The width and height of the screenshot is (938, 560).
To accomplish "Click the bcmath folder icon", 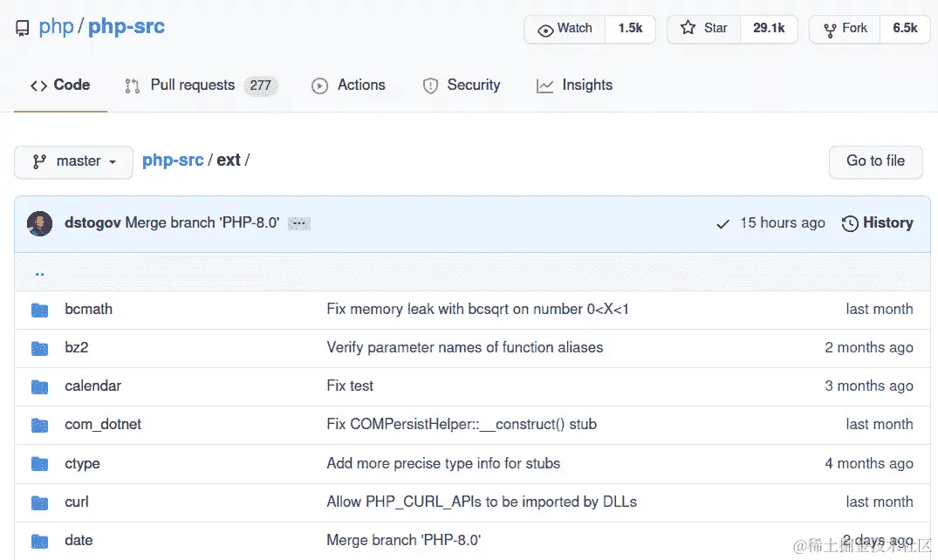I will click(39, 309).
